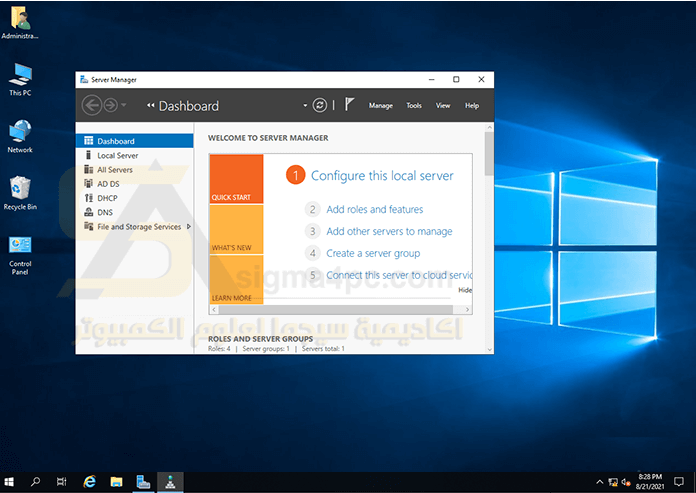Click the refresh icon in the header
This screenshot has height=493, width=696.
(x=320, y=106)
